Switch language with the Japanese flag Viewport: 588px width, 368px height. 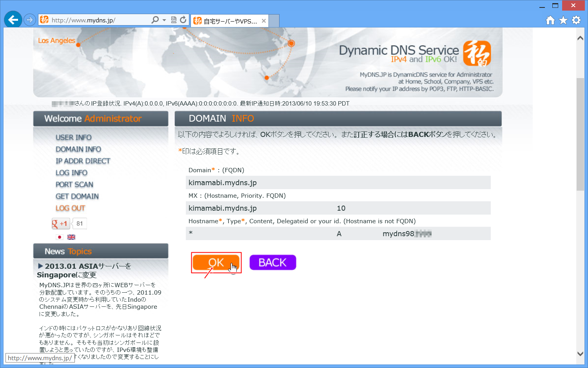point(60,237)
